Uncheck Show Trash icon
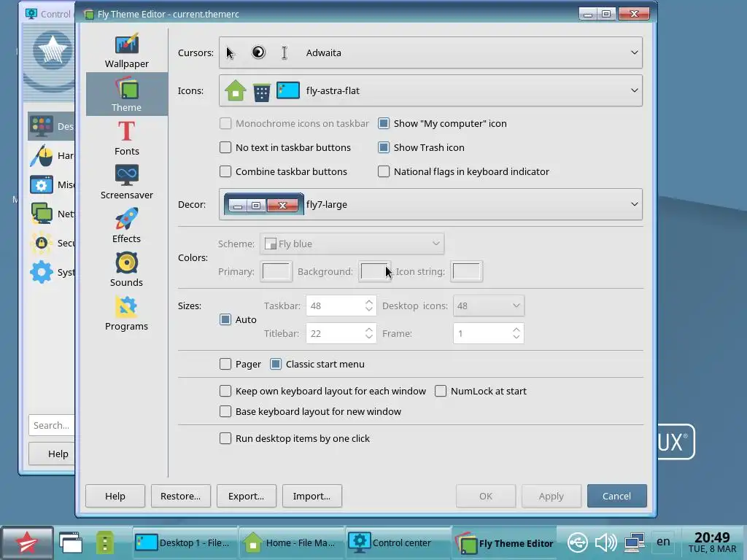 click(x=384, y=147)
